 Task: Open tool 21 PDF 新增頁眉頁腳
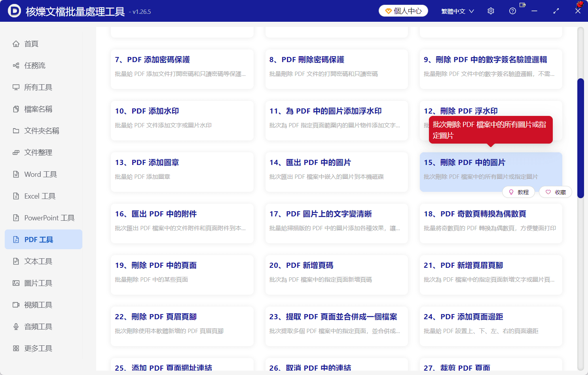(x=491, y=275)
